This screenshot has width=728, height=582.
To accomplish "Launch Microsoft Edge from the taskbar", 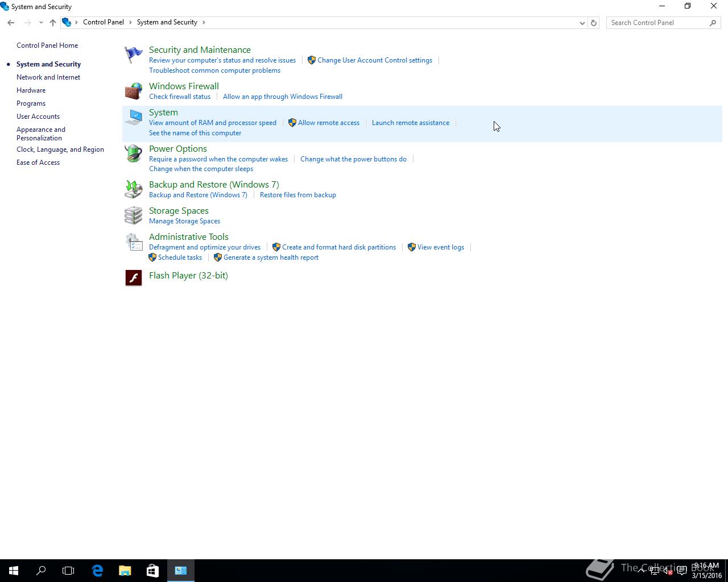I will coord(97,571).
